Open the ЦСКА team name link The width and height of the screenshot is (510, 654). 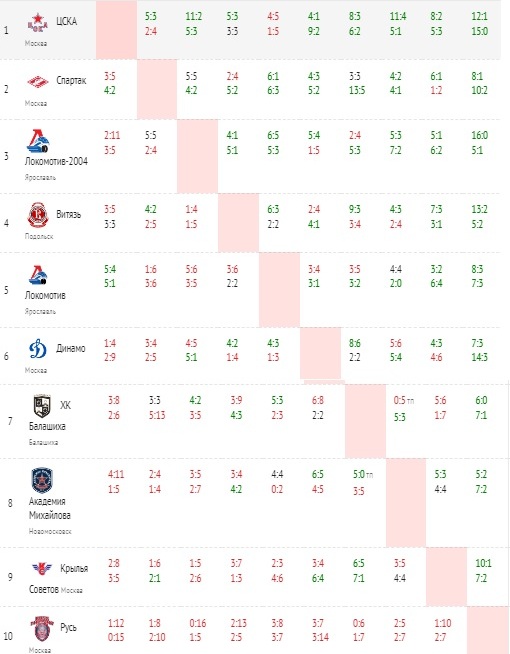click(67, 21)
